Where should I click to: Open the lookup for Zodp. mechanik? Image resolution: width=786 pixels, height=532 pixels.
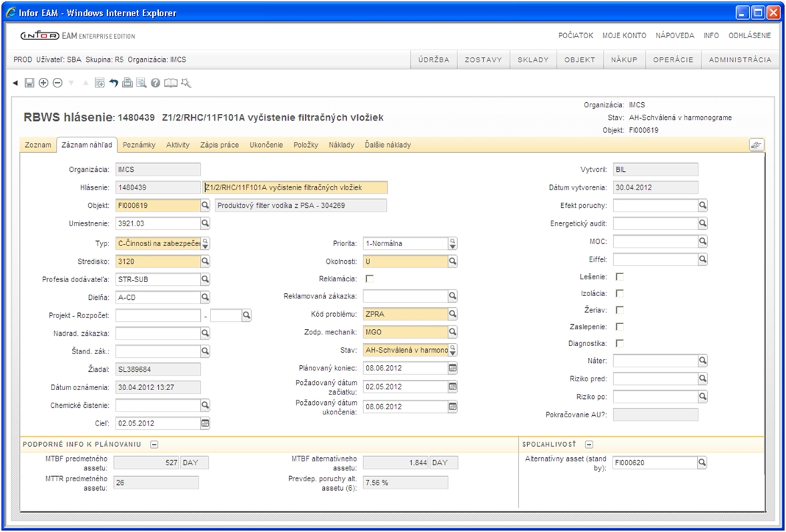click(453, 331)
